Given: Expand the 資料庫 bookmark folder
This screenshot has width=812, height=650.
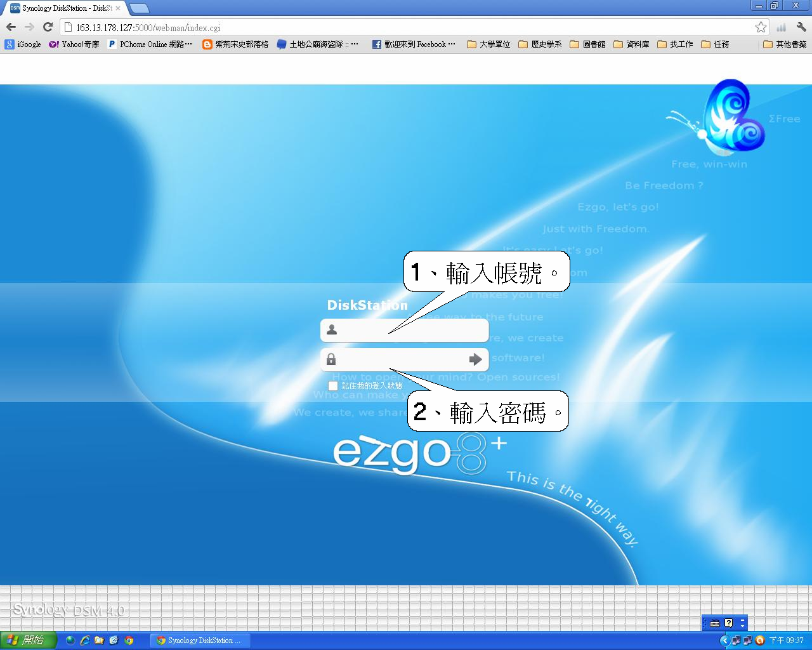Looking at the screenshot, I should 631,44.
